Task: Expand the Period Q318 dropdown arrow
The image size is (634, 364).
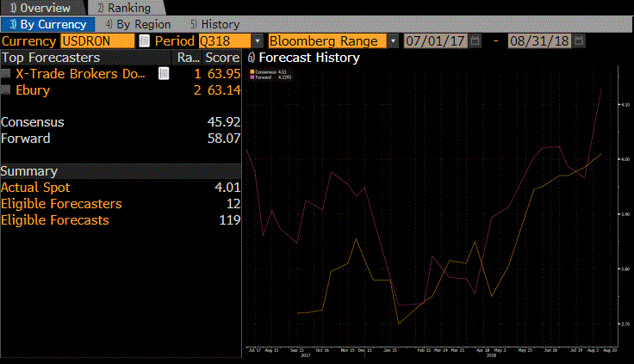Action: coord(258,40)
